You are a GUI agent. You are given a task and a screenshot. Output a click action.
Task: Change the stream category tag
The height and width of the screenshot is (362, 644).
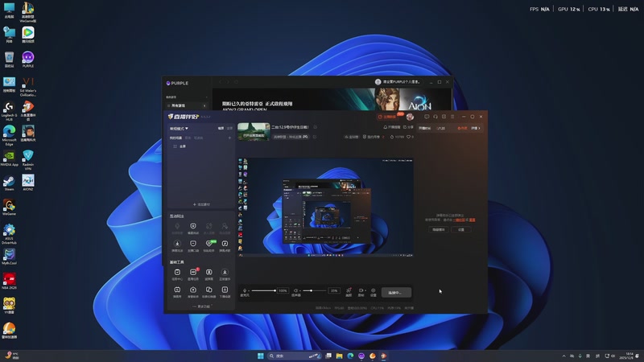[x=291, y=137]
